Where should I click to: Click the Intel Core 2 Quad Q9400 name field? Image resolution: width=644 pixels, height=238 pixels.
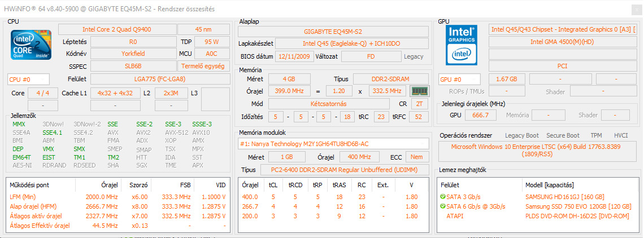point(116,29)
